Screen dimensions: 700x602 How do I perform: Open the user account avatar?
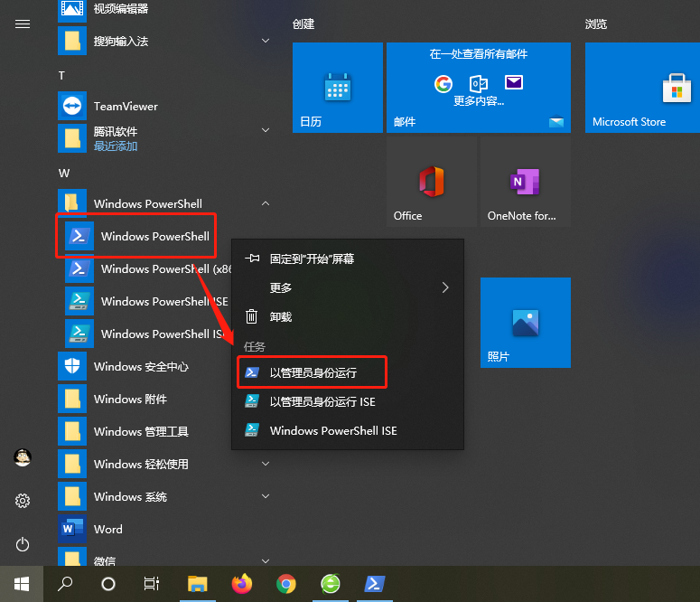pyautogui.click(x=23, y=457)
